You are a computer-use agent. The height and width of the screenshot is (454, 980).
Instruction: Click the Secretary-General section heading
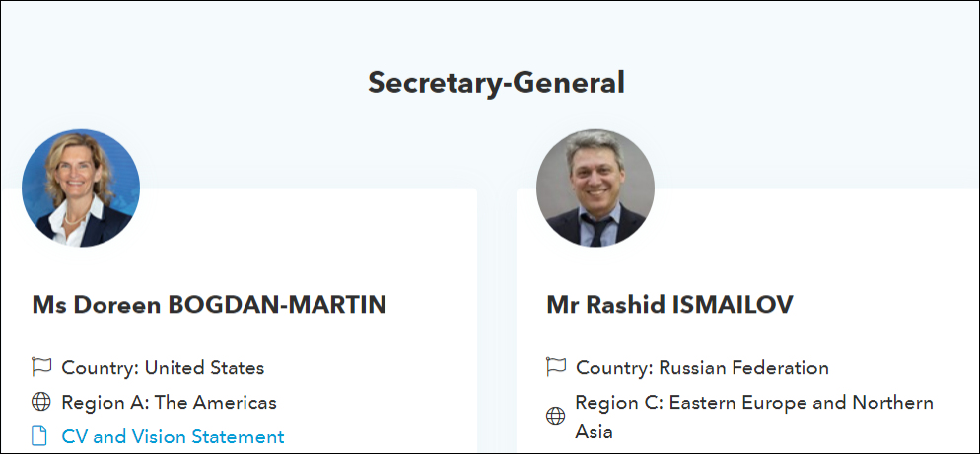pyautogui.click(x=496, y=83)
